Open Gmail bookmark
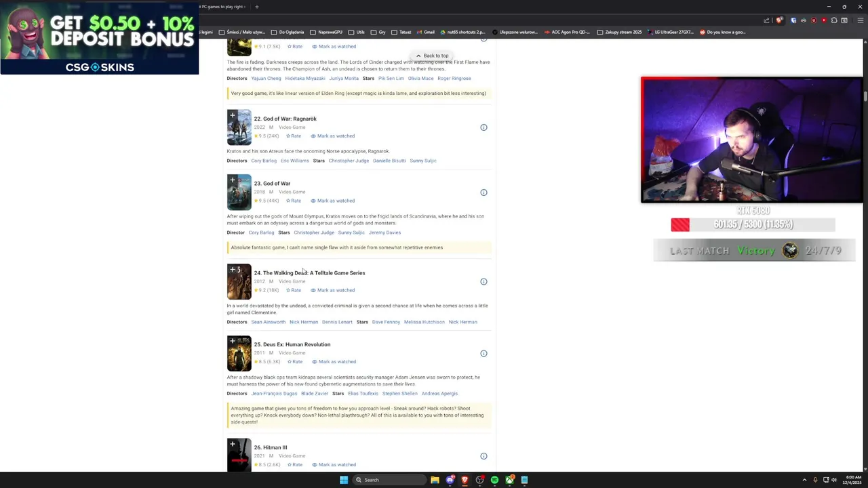The width and height of the screenshot is (868, 488). click(425, 32)
